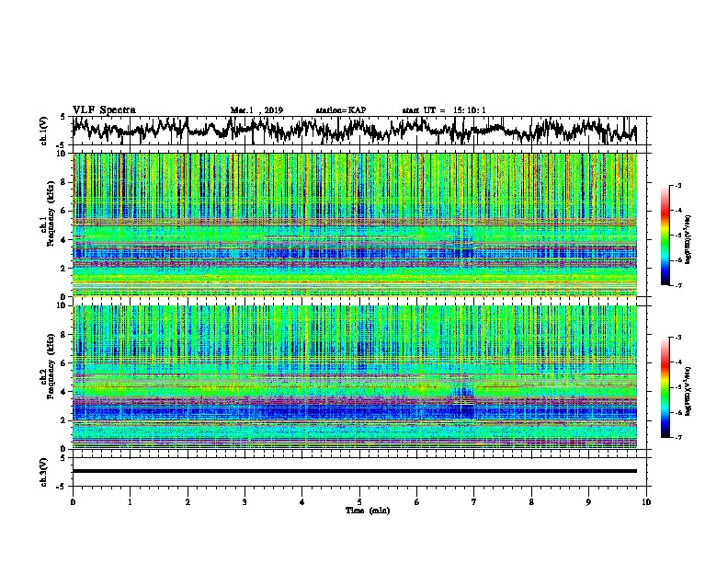728x563 pixels.
Task: Click the ch.1 colorbar '-3' label
Action: [678, 185]
